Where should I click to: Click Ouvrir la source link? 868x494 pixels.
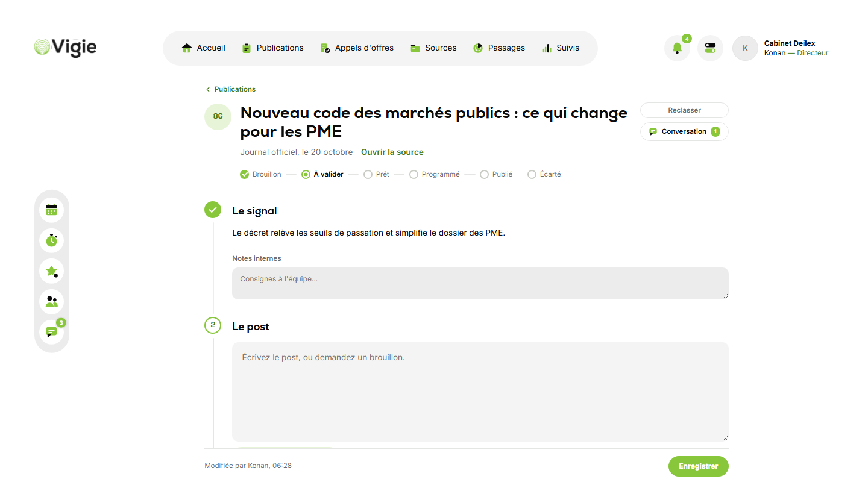point(392,152)
